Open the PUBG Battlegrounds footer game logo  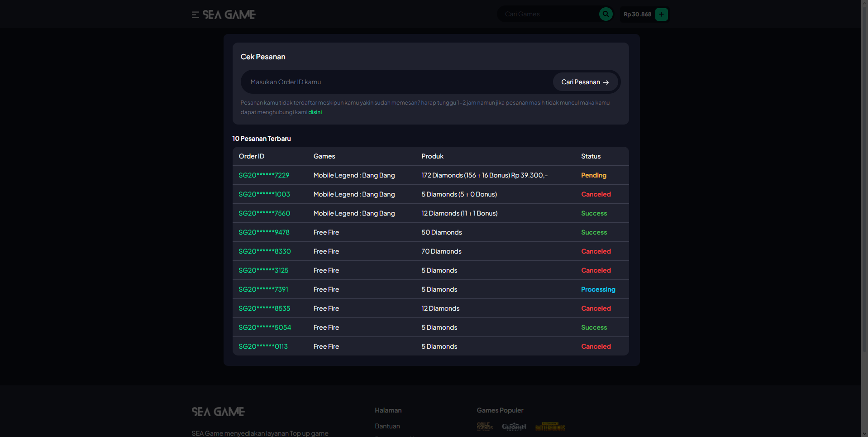[x=550, y=427]
